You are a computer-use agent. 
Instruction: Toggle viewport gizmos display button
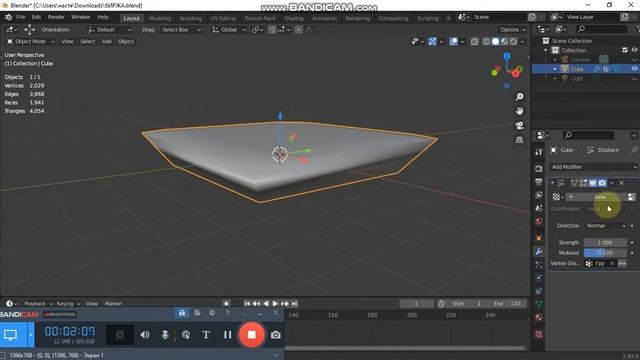[x=433, y=42]
